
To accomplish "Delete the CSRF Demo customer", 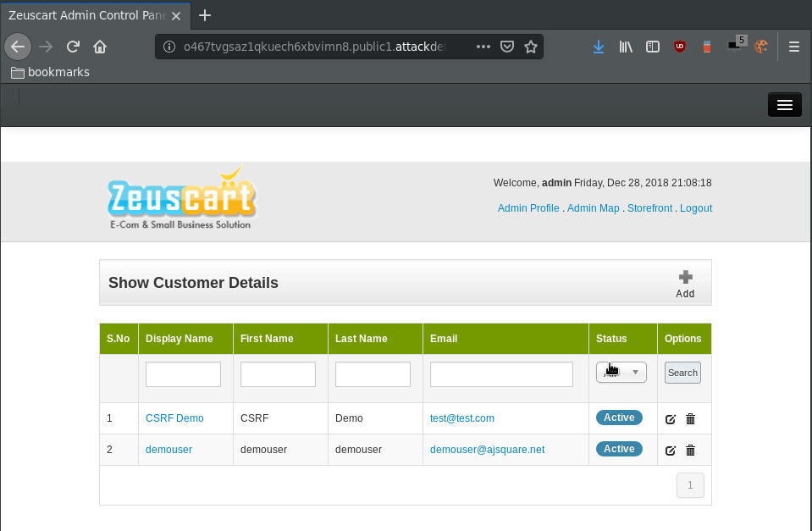I will point(690,418).
